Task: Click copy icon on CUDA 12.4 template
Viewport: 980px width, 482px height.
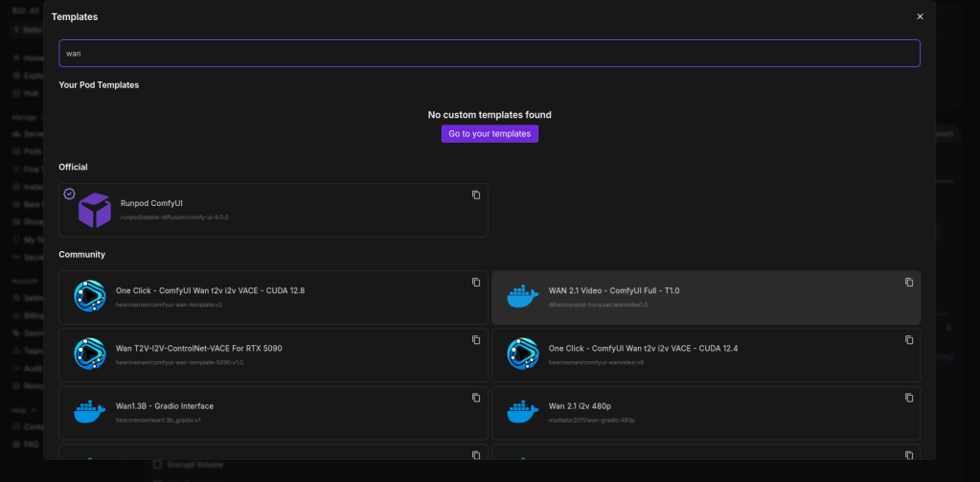Action: (x=909, y=340)
